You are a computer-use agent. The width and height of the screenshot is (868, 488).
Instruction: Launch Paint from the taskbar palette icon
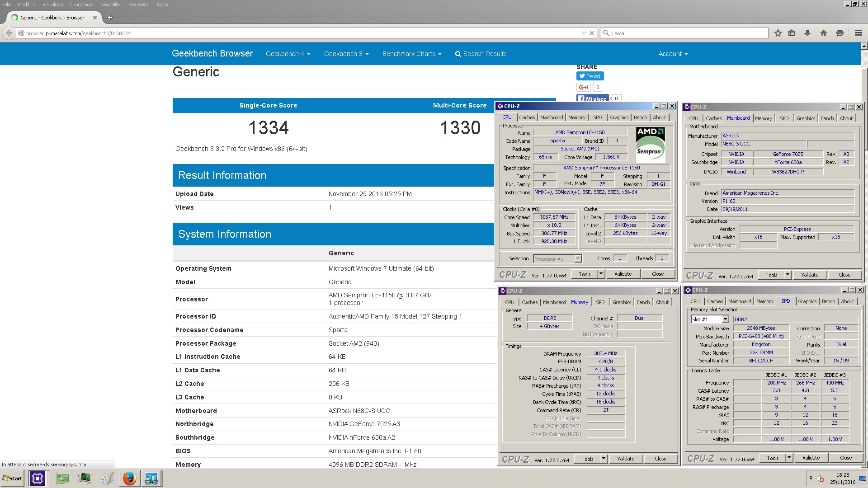pos(107,479)
